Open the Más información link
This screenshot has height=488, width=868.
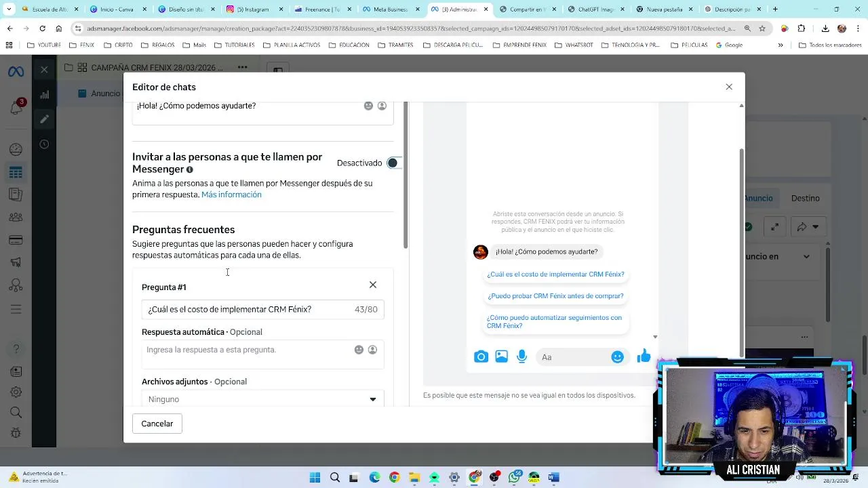(231, 195)
